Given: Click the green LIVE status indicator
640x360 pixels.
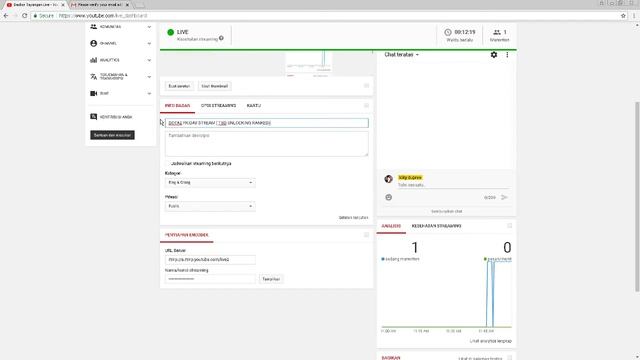Looking at the screenshot, I should (x=171, y=32).
